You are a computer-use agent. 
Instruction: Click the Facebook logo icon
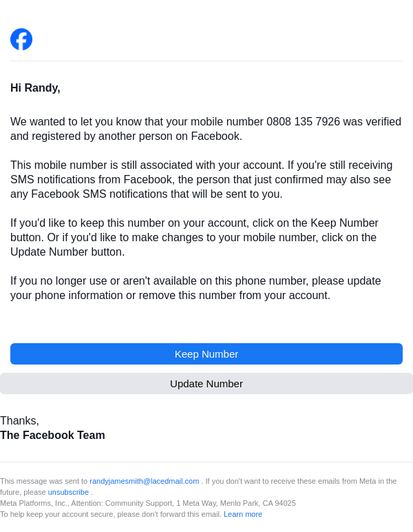pyautogui.click(x=21, y=39)
